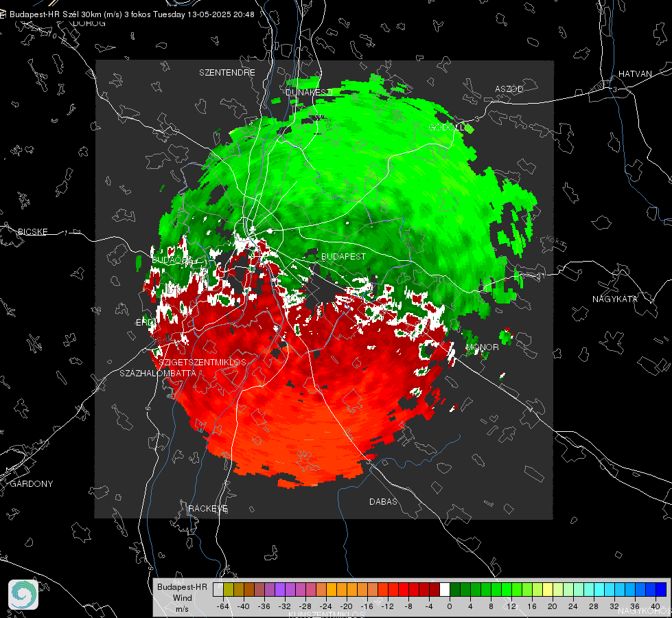Click the ÉRD town label

[x=143, y=323]
